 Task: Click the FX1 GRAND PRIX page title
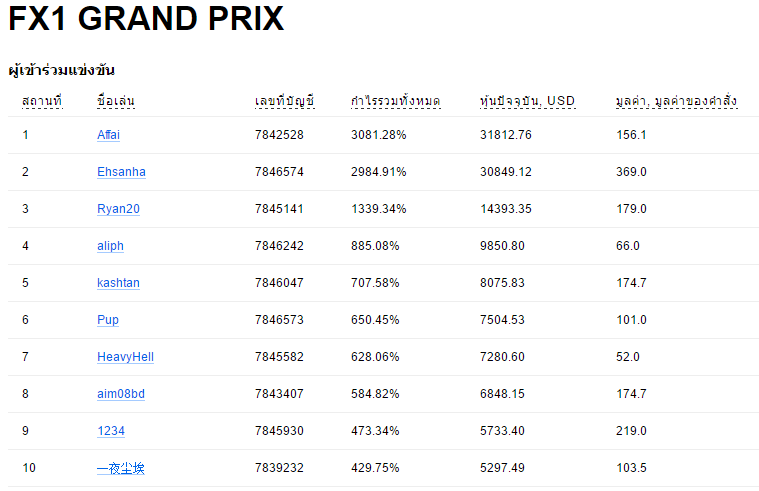point(146,18)
